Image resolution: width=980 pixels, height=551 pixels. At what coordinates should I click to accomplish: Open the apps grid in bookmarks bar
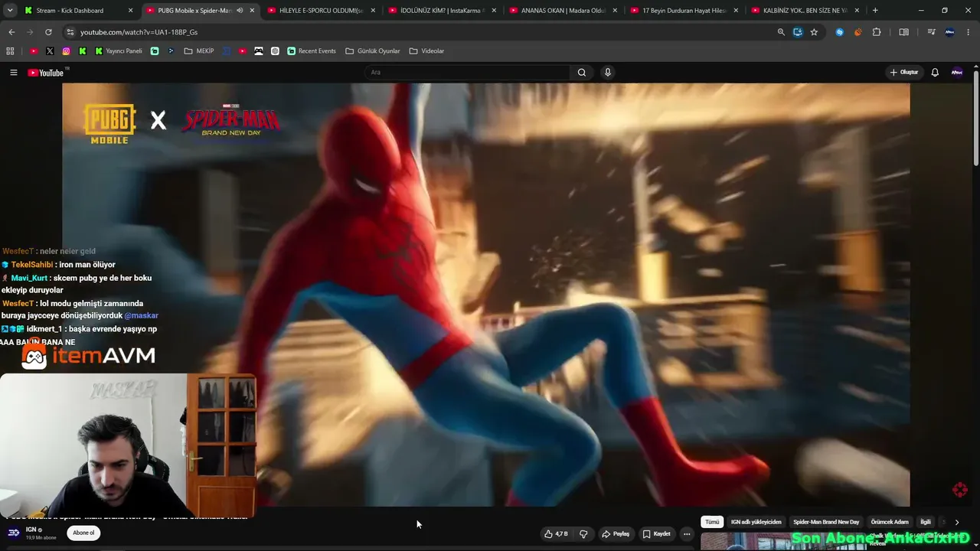click(x=10, y=51)
